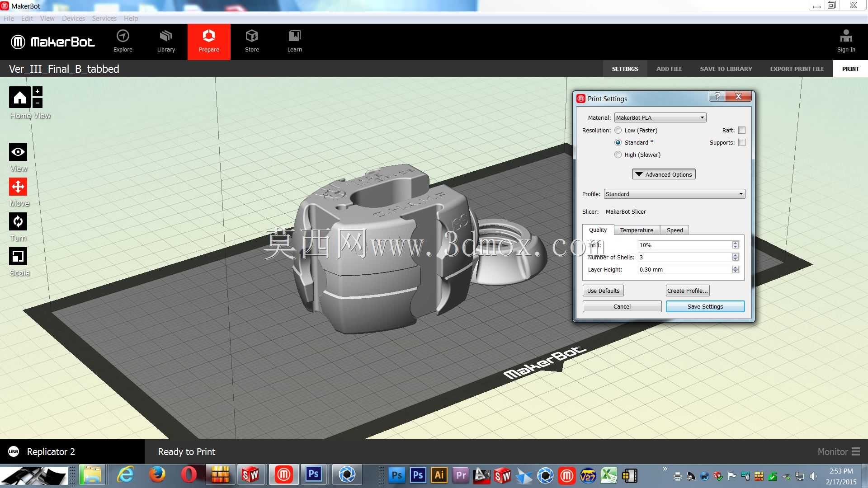Click the Number of Shells field
Screen dimensions: 868x488
(x=685, y=257)
